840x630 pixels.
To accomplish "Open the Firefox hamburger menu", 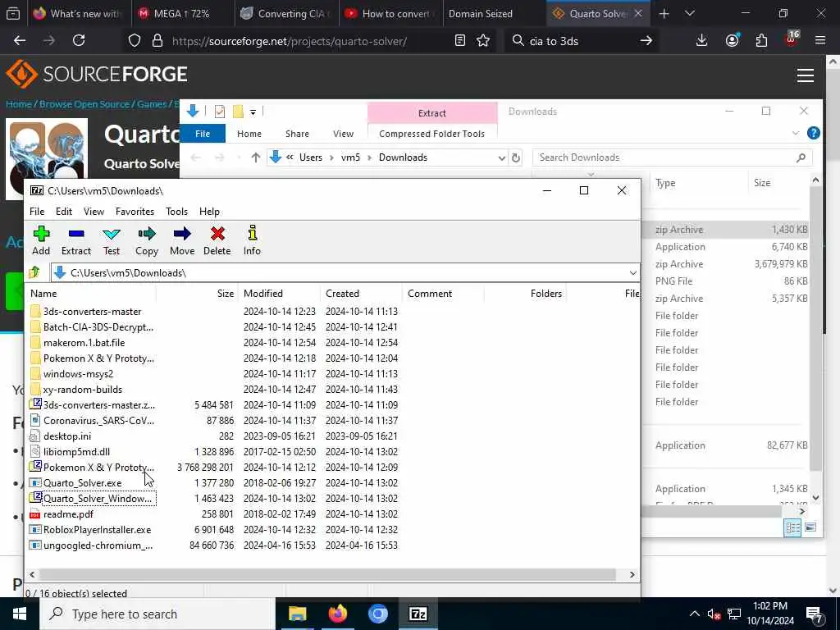I will pyautogui.click(x=820, y=40).
